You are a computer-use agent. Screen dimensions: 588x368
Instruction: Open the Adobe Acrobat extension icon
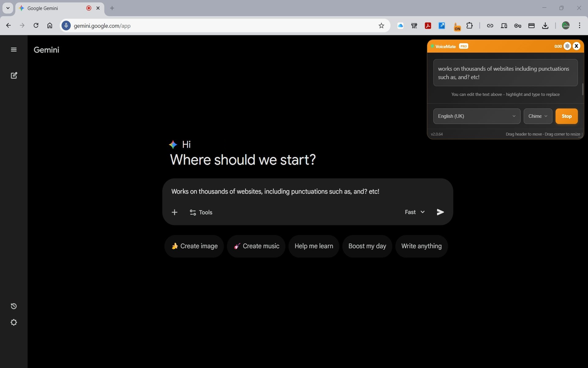[x=428, y=26]
